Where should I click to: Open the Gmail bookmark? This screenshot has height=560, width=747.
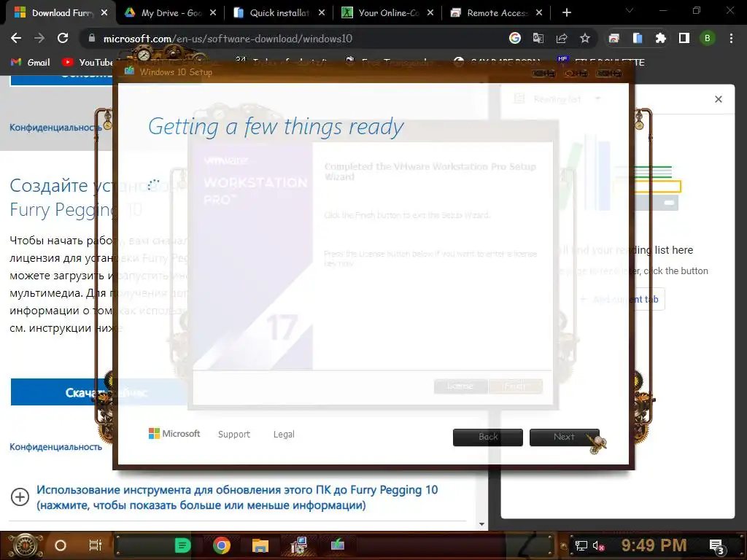tap(31, 63)
